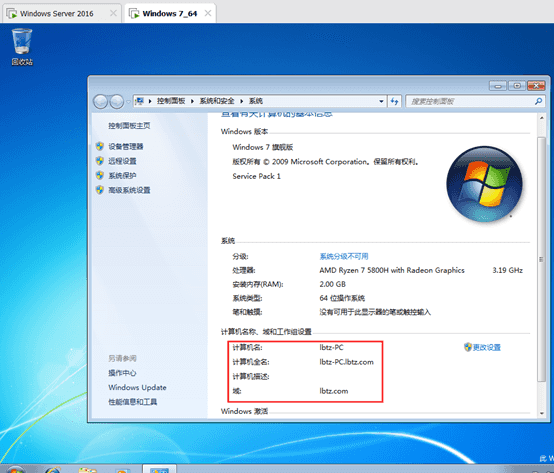554x473 pixels.
Task: Click the 2.00 GB RAM value
Action: coord(332,284)
